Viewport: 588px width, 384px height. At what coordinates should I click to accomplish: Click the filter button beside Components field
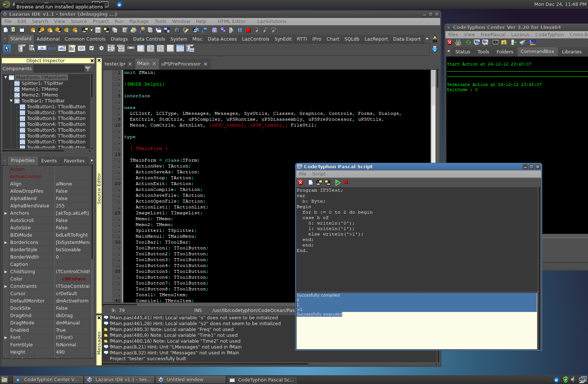point(88,69)
